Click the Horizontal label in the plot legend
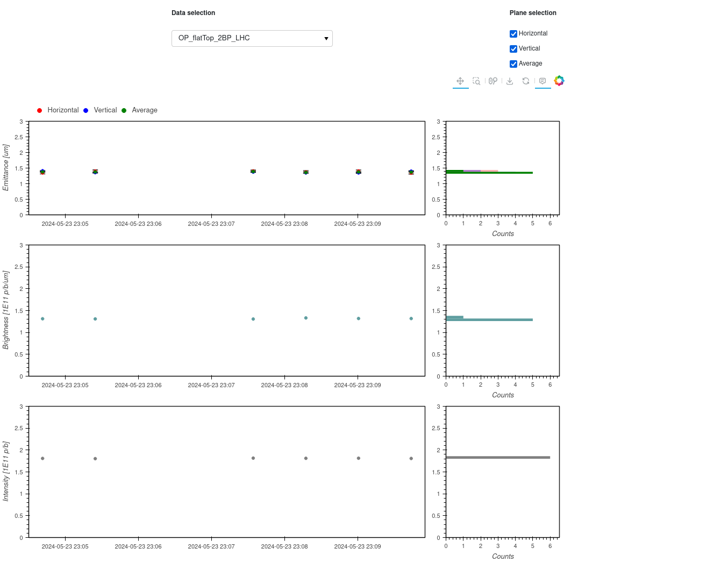Screen dimensions: 728x562 click(63, 110)
